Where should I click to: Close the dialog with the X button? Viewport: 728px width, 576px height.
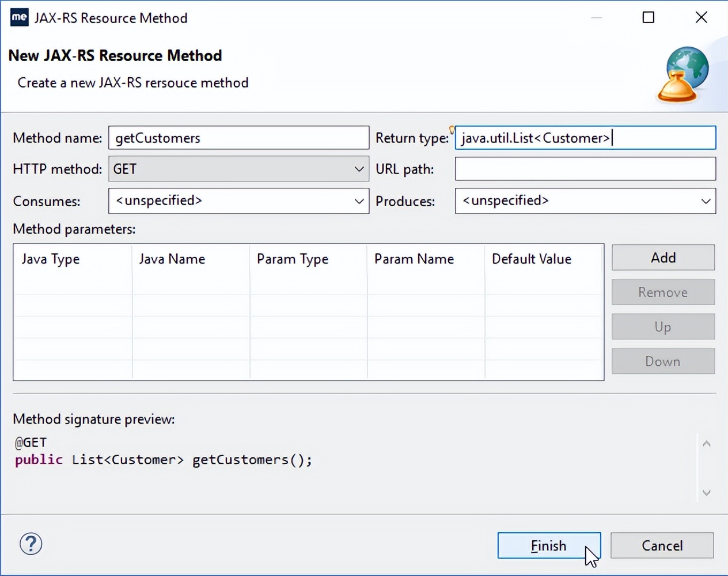pos(701,17)
